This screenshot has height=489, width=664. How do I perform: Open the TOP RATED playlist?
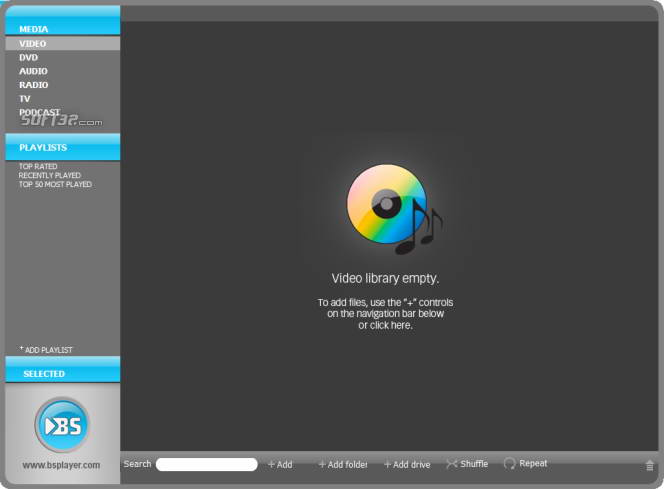(38, 166)
